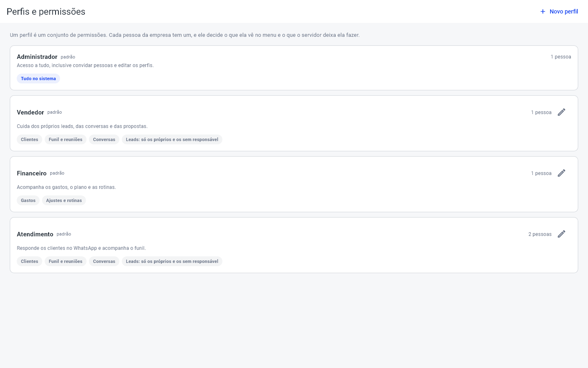
Task: Select the Vendedor profile title
Action: point(30,112)
